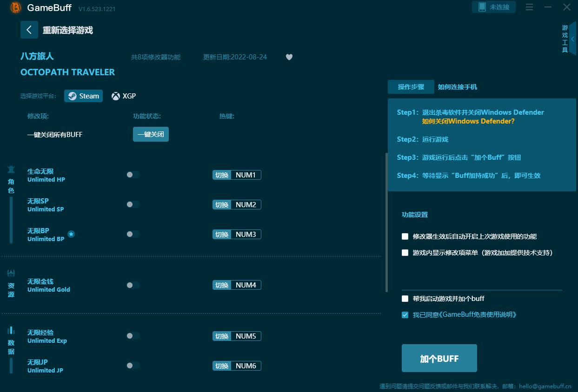Screen dimensions: 578x392
Task: Switch to the phone connection help tab
Action: 457,87
